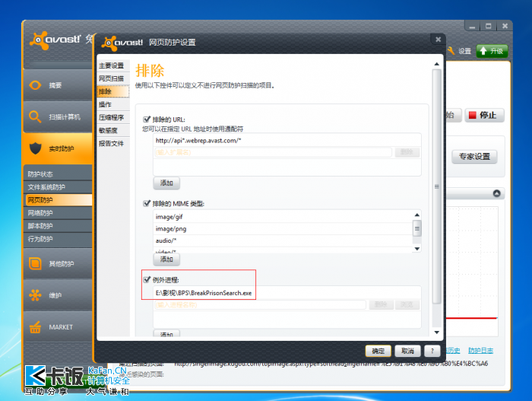The image size is (532, 401).
Task: Click the MIME list scrollbar thumb
Action: coord(417,228)
